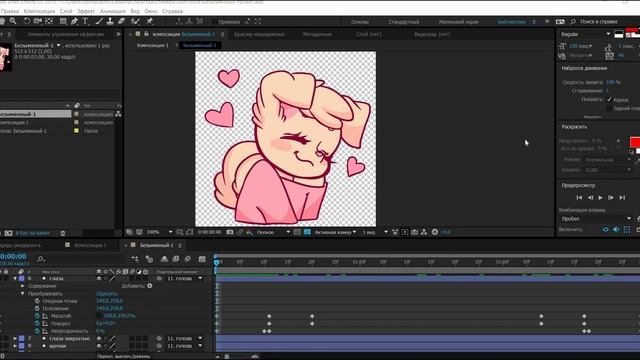Toggle stopwatch for Поворот property
This screenshot has height=360, width=640.
[x=37, y=323]
